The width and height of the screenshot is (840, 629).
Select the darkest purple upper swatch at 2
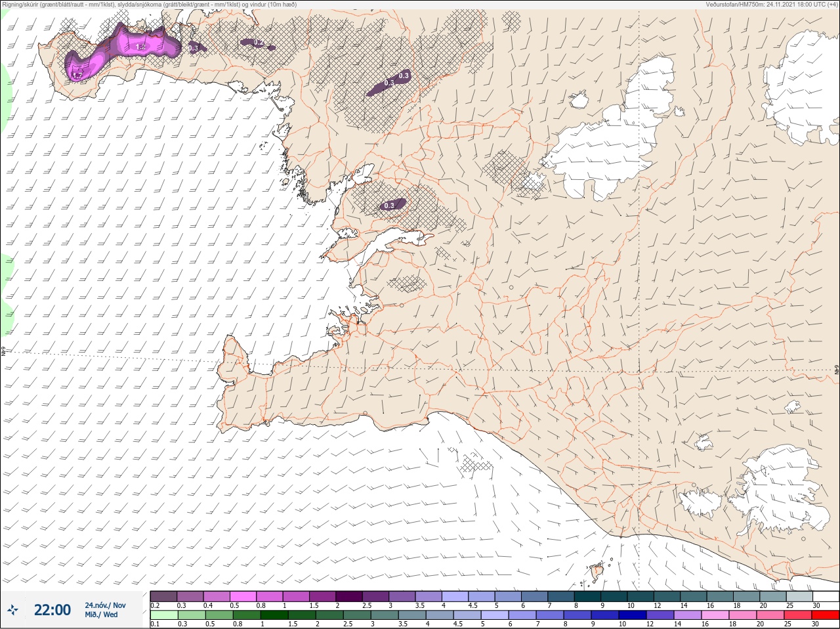click(349, 596)
